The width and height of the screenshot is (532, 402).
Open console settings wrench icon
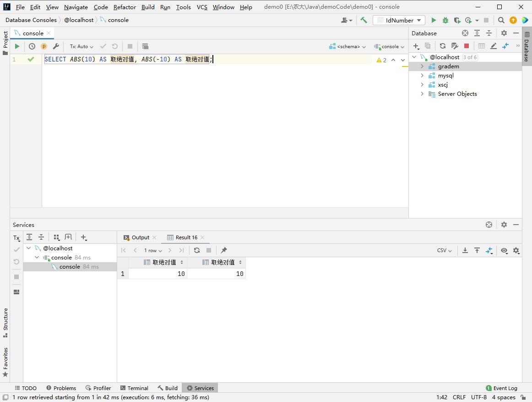[56, 46]
